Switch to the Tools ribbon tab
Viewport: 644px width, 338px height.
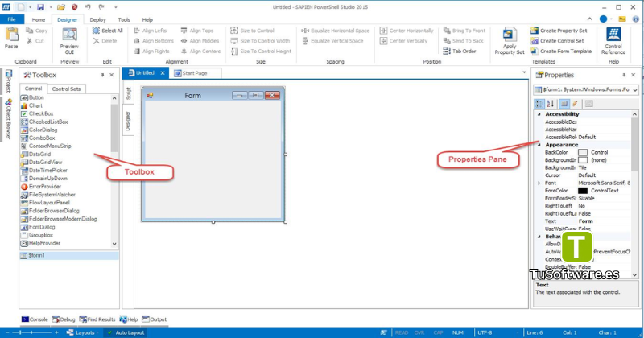tap(124, 19)
